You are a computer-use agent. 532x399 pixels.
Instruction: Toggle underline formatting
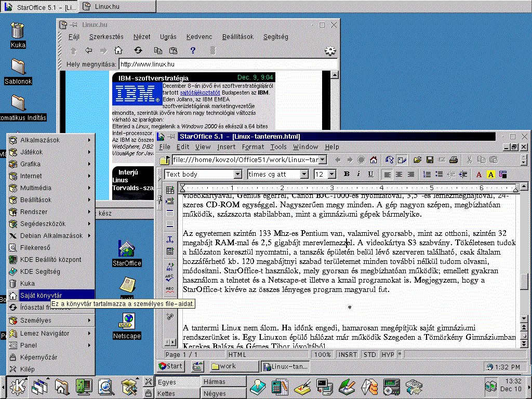[x=370, y=175]
